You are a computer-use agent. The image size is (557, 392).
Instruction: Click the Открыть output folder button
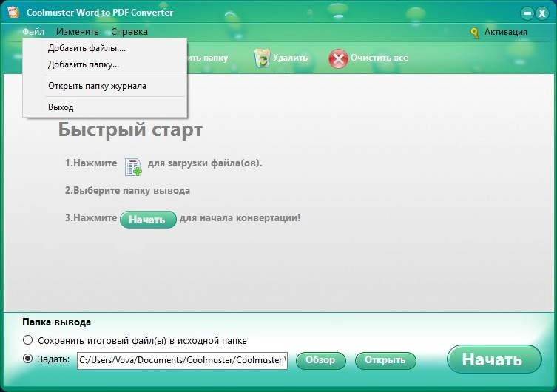(385, 360)
